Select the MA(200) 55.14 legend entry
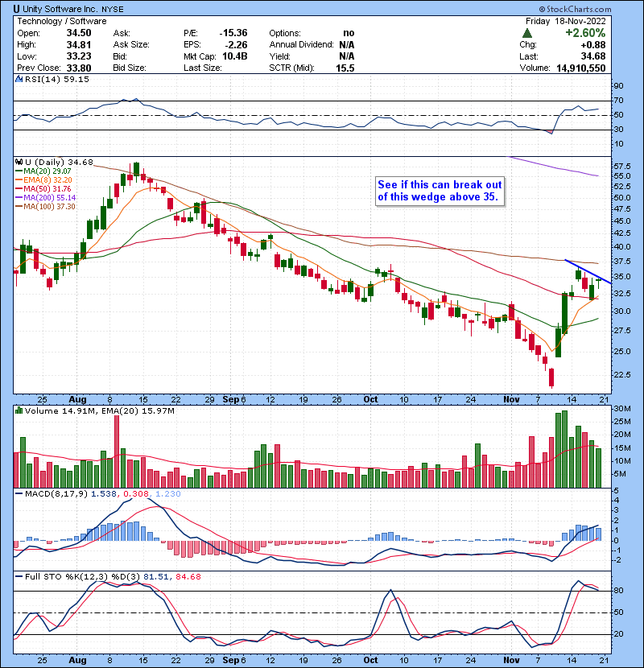This screenshot has width=644, height=668. pyautogui.click(x=46, y=198)
